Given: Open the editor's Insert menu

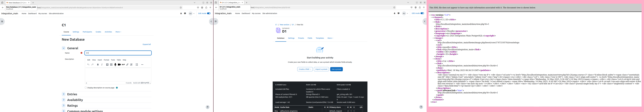Looking at the screenshot, I should pyautogui.click(x=100, y=60).
